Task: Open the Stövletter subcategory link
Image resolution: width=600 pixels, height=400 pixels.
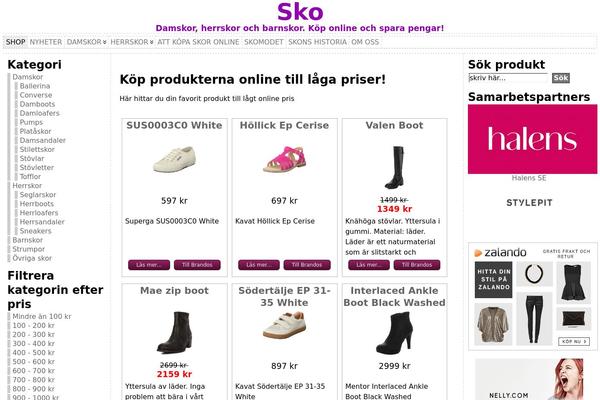Action: pos(37,168)
